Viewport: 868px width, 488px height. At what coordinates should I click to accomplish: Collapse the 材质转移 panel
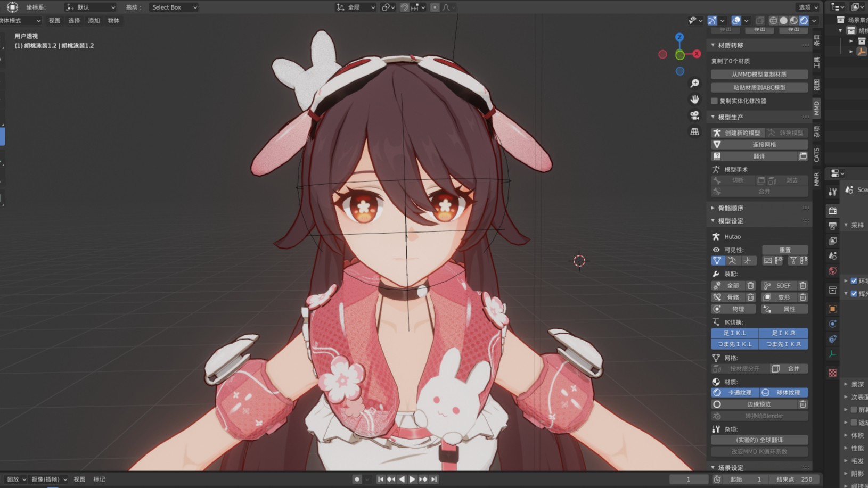pyautogui.click(x=730, y=45)
